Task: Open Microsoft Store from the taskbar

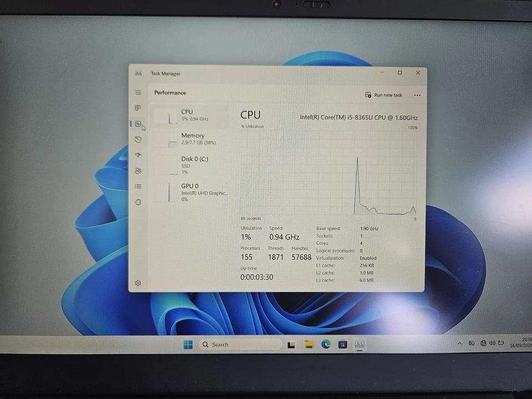Action: [342, 344]
